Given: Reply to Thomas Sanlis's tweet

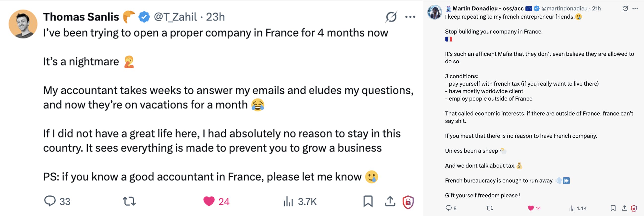Looking at the screenshot, I should point(50,201).
